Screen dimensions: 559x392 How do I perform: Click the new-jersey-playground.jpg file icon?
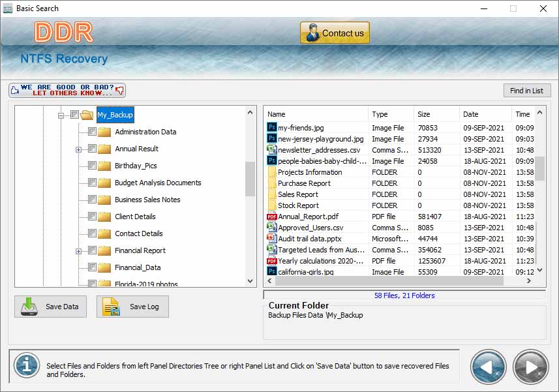pyautogui.click(x=271, y=138)
